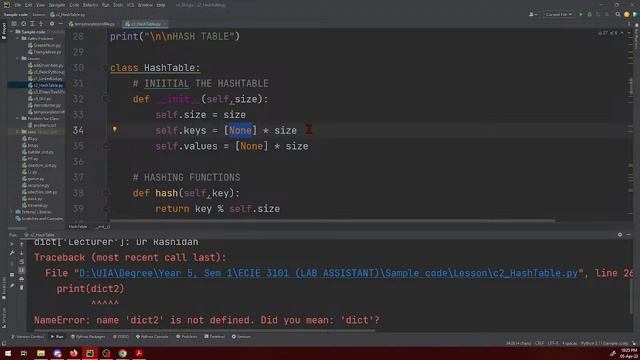Open IDE updates and settings orange icon
The width and height of the screenshot is (640, 360).
(627, 14)
